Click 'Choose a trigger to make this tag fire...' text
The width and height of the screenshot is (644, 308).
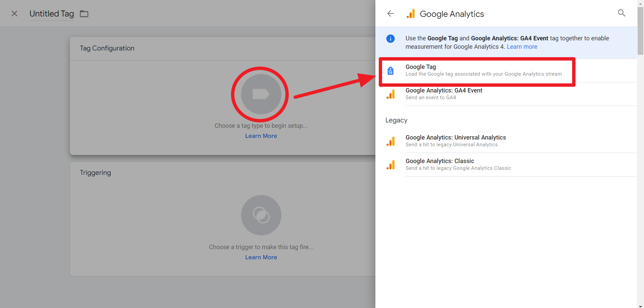point(261,247)
